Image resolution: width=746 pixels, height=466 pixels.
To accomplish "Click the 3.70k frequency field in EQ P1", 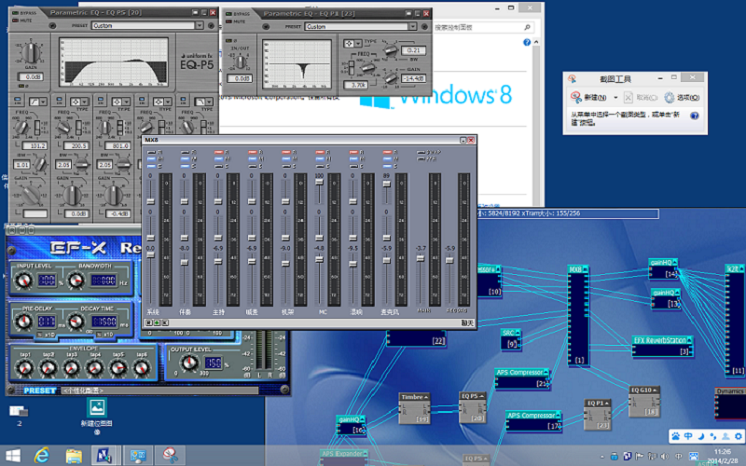I will tap(355, 85).
